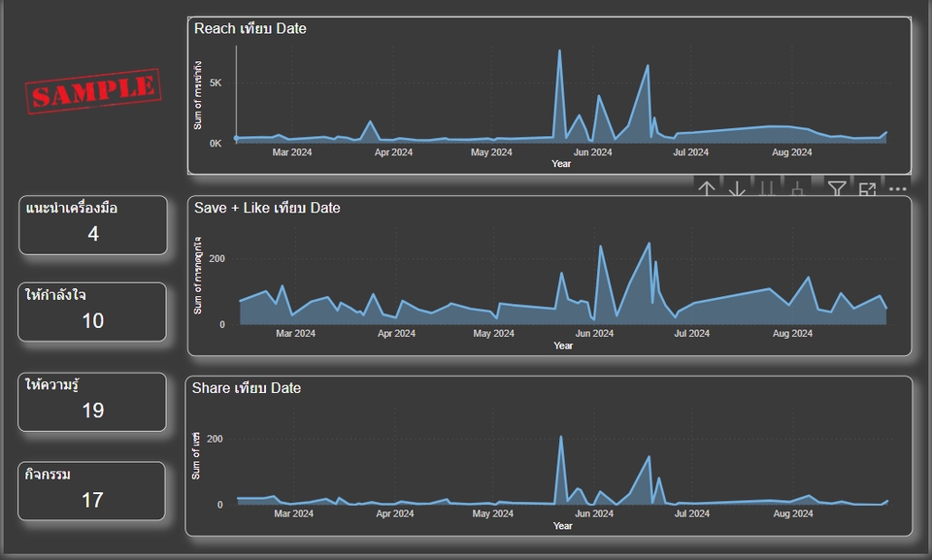The image size is (932, 560).
Task: Click the '200' label on Save + Like chart
Action: [216, 258]
